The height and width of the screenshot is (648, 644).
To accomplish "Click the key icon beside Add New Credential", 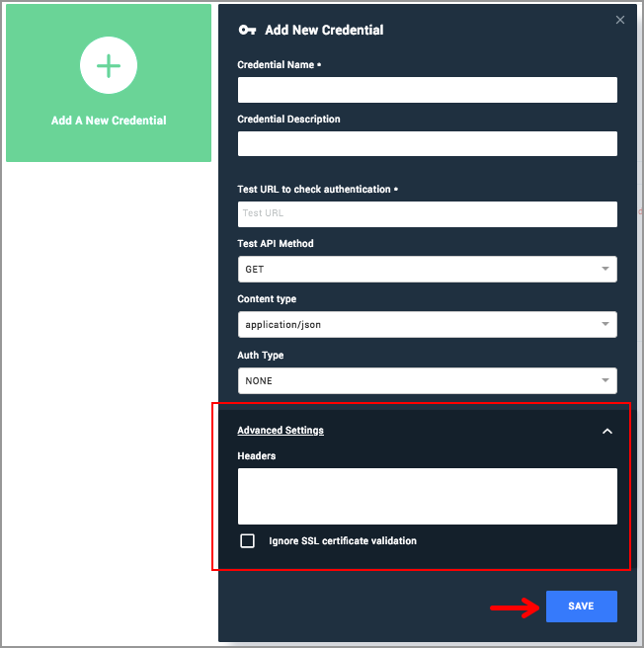I will pos(247,30).
